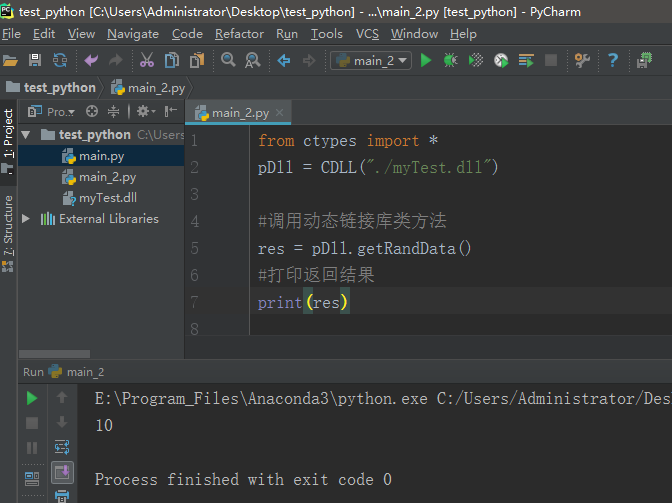Open Settings wrench icon
The image size is (672, 503).
(x=582, y=60)
